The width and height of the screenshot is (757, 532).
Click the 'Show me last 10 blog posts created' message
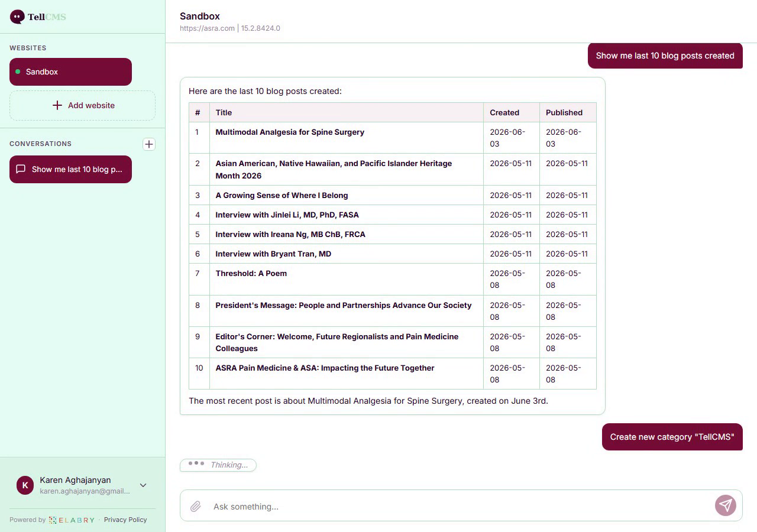[665, 56]
